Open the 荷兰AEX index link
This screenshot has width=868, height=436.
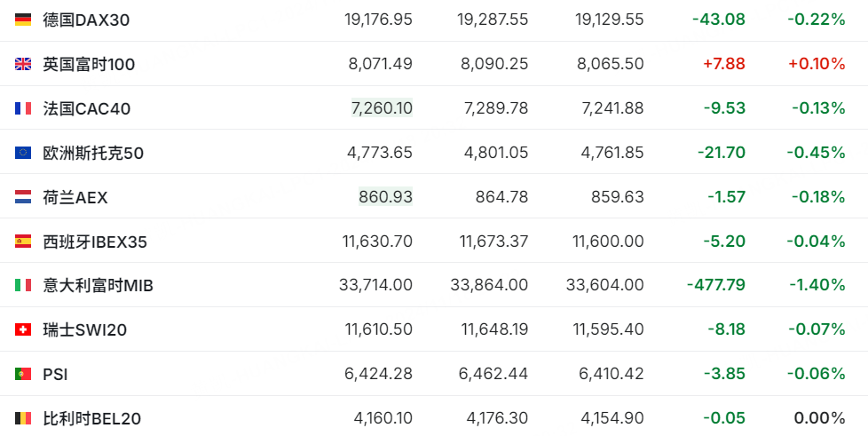(75, 196)
